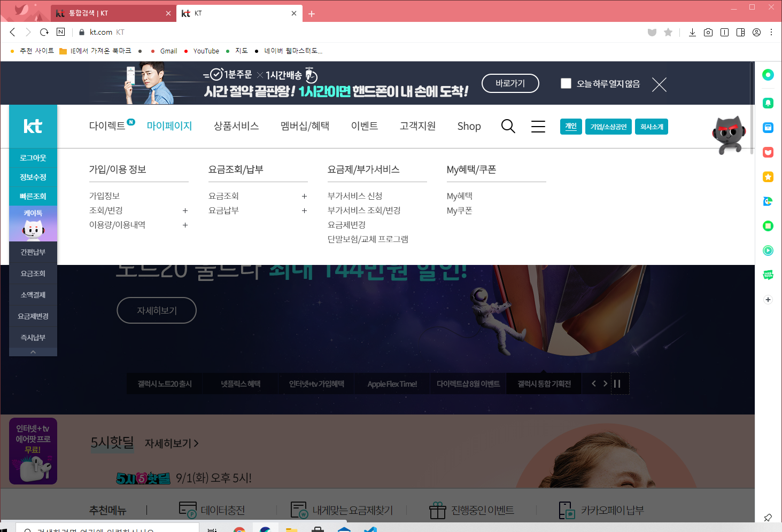Close the 통합검색 | KT tab
Screen dimensions: 782x532
pos(168,13)
